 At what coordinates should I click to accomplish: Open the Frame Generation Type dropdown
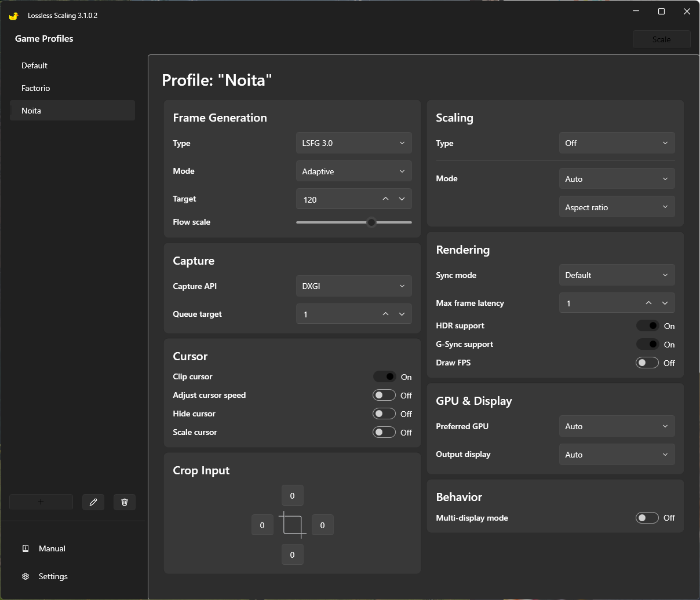coord(353,143)
